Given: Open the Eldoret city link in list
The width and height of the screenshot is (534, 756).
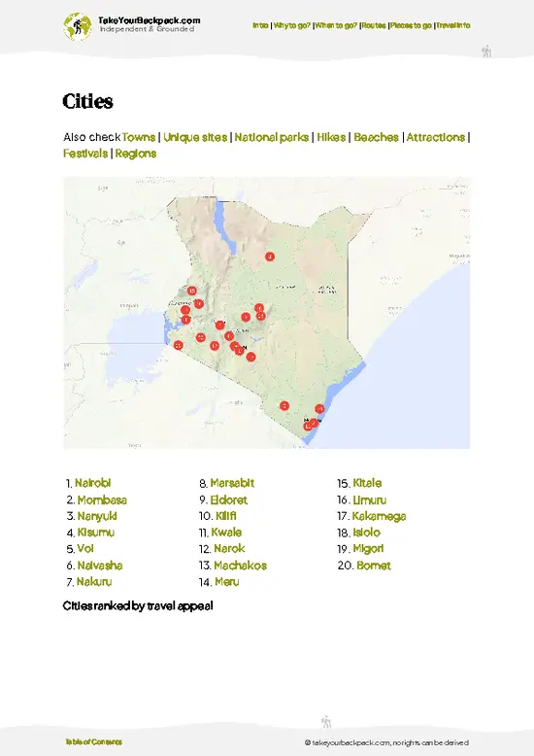Looking at the screenshot, I should pyautogui.click(x=229, y=500).
